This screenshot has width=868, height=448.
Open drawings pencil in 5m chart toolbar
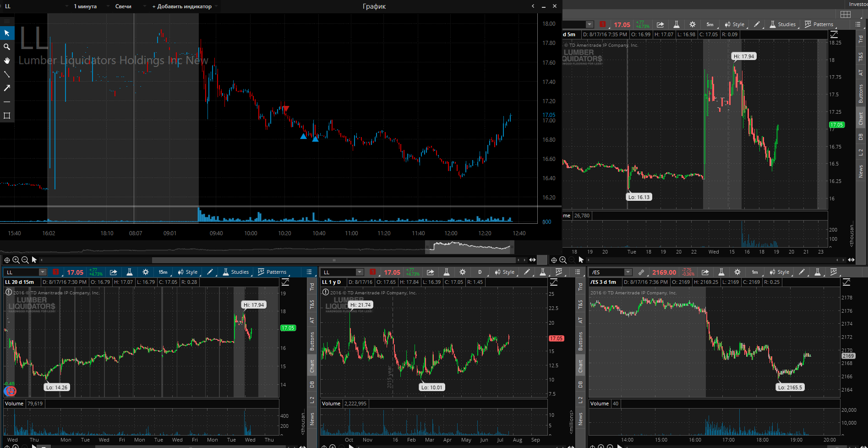click(757, 24)
